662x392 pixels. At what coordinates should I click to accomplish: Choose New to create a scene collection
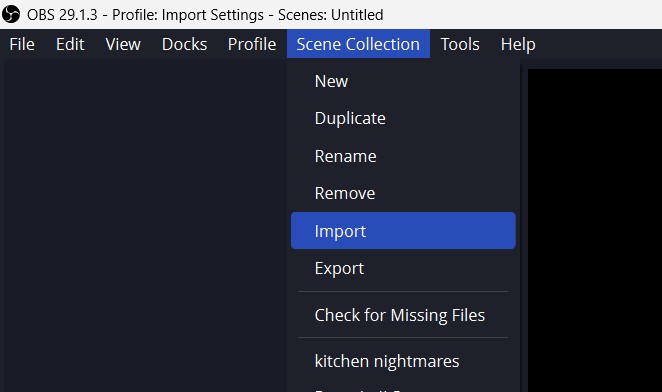tap(403, 81)
